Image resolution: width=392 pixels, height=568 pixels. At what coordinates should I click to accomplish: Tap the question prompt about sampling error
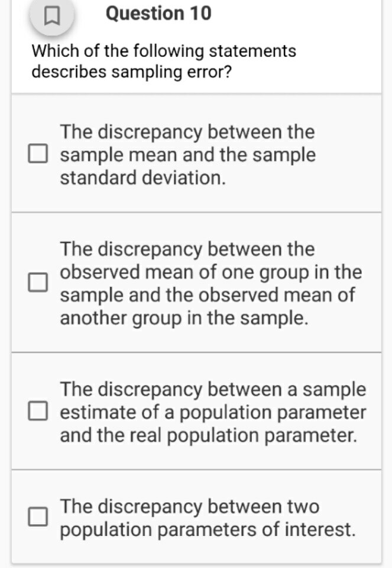(163, 62)
